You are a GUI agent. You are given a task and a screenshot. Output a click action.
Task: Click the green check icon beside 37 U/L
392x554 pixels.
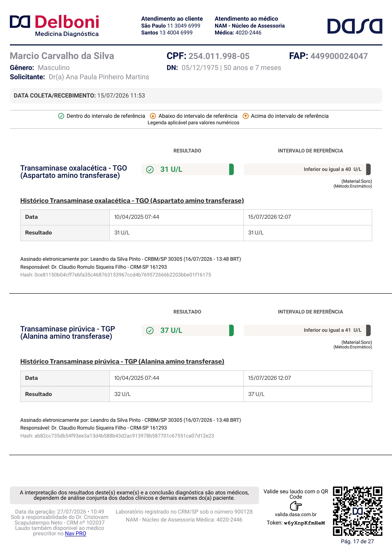tap(150, 331)
